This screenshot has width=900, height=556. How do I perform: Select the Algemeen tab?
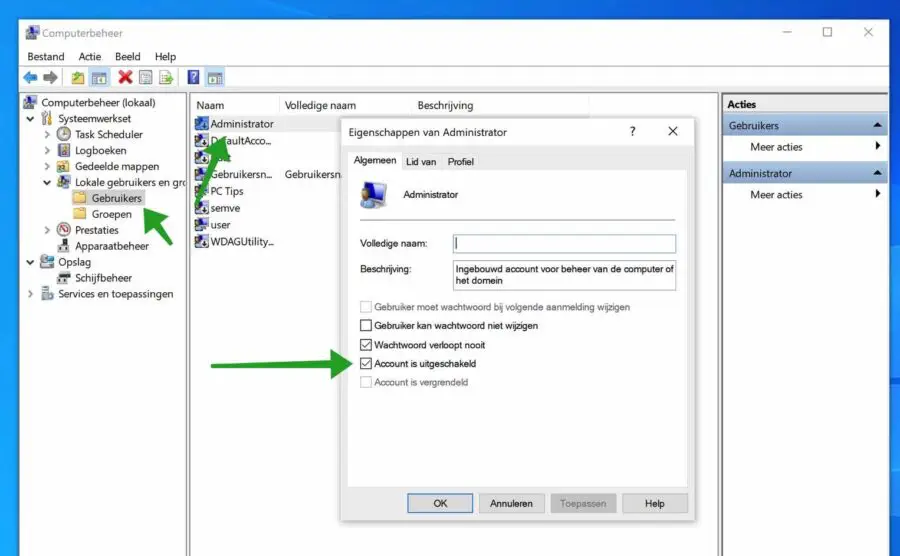[375, 161]
